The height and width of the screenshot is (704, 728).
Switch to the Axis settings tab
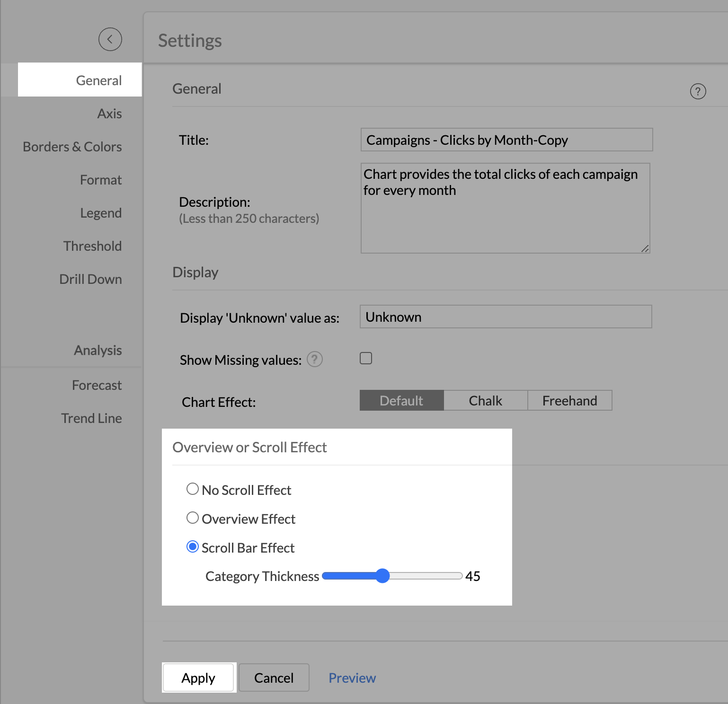(109, 113)
